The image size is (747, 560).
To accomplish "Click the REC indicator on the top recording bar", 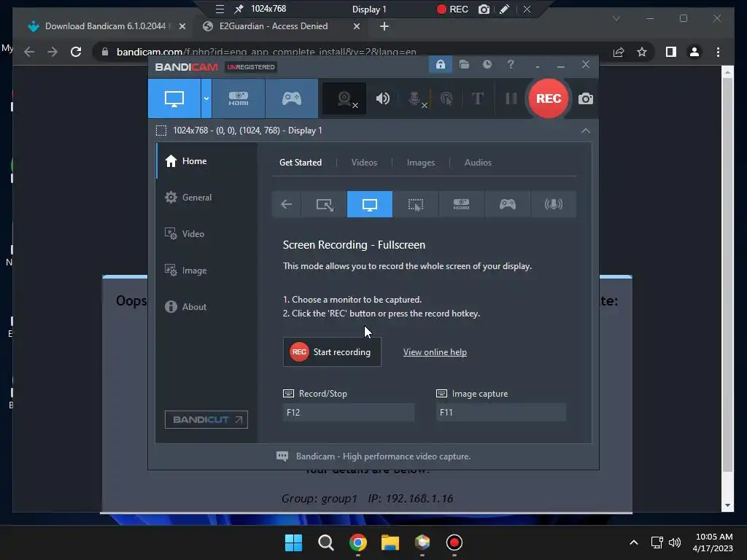I will [452, 9].
